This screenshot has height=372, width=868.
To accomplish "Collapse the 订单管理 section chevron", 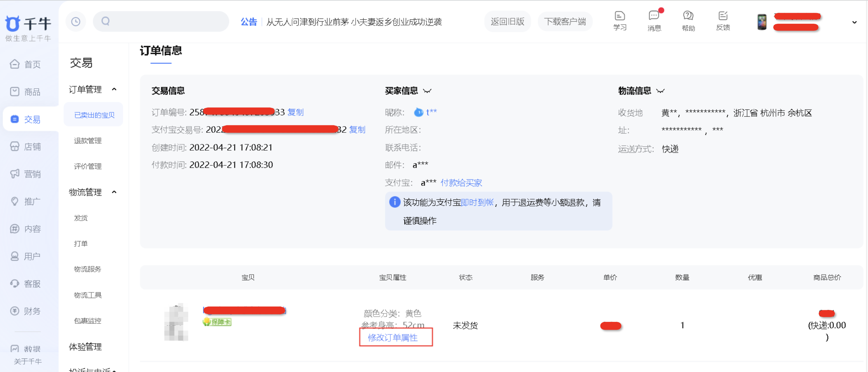I will coord(114,89).
